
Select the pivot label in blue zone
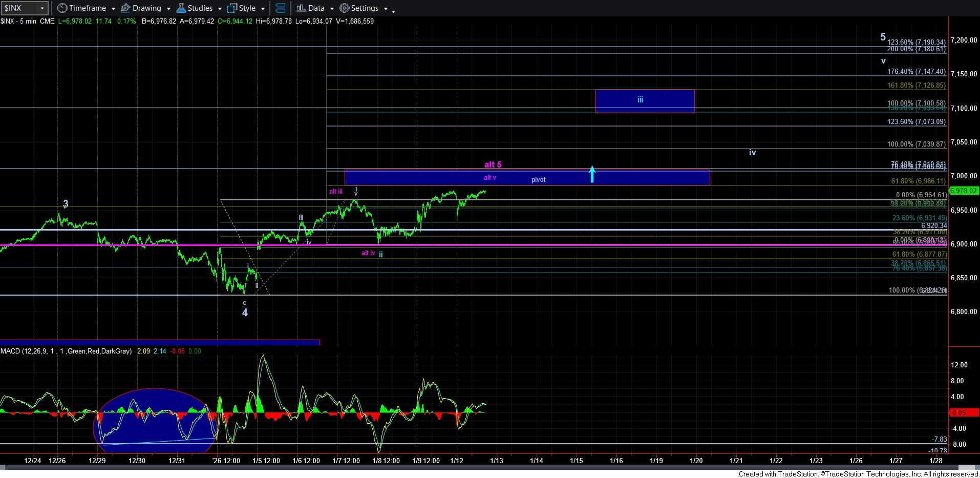538,180
